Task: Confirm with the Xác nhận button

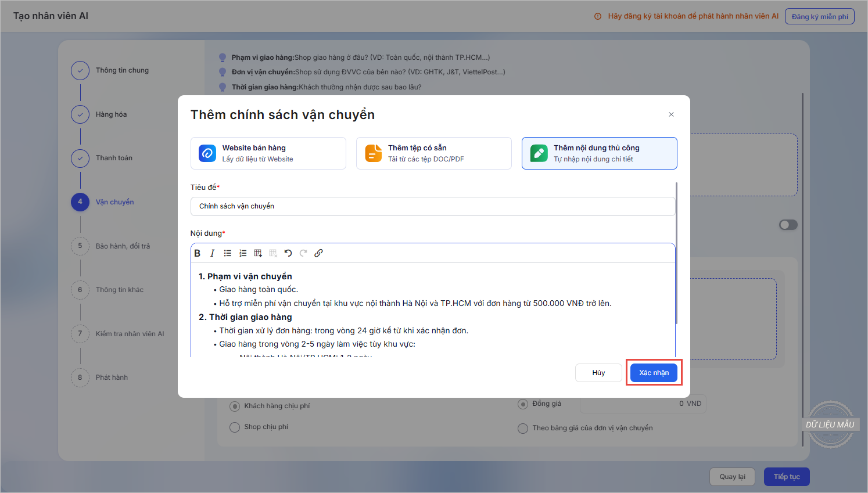Action: 654,373
